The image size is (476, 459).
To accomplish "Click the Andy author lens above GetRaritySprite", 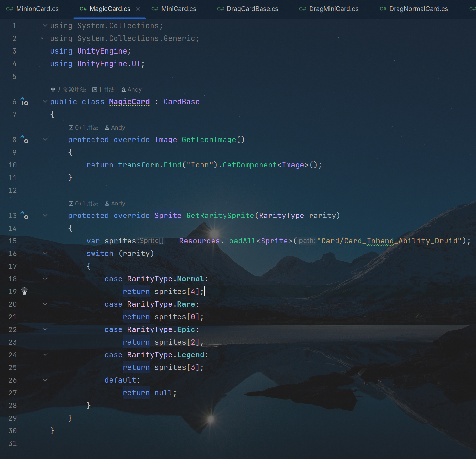I will [x=115, y=204].
